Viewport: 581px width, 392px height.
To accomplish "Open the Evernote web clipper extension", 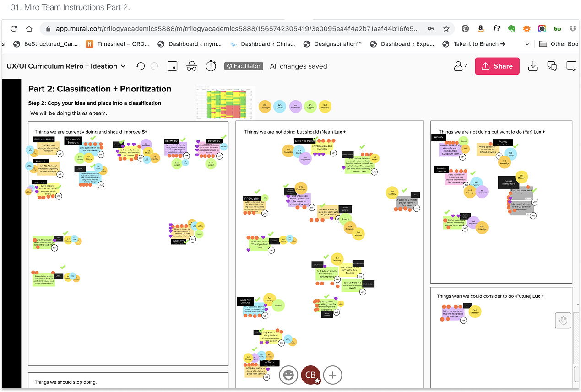I will pyautogui.click(x=511, y=29).
